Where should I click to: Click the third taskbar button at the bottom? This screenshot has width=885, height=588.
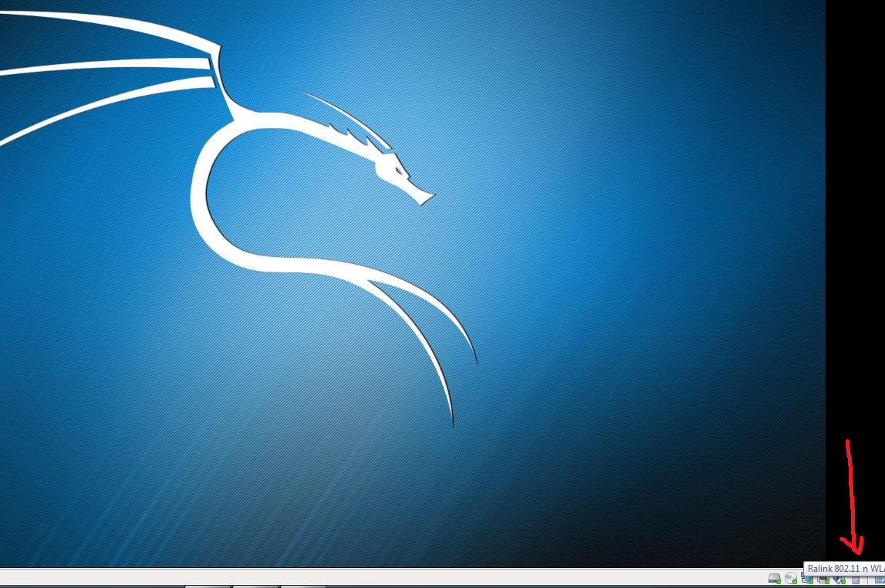(x=302, y=586)
